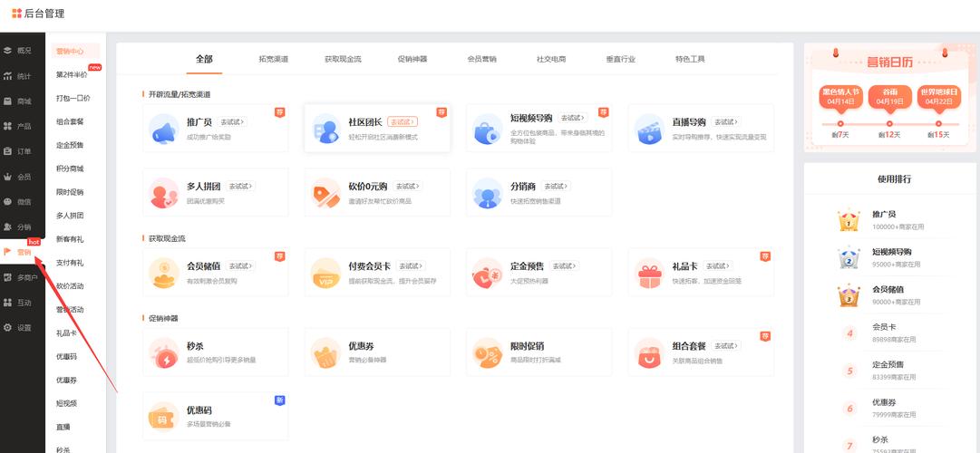Viewport: 980px width, 453px height.
Task: Click the 付费会员卡 VIP icon
Action: (325, 273)
